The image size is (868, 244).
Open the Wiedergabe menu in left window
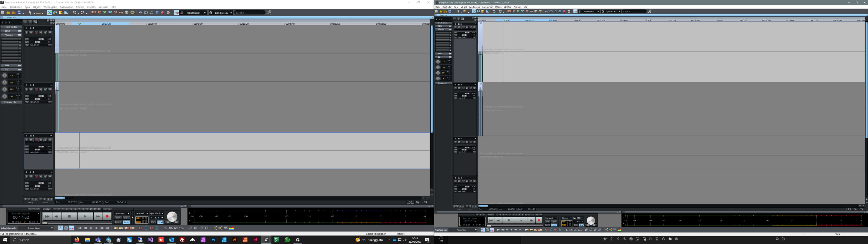pos(50,7)
